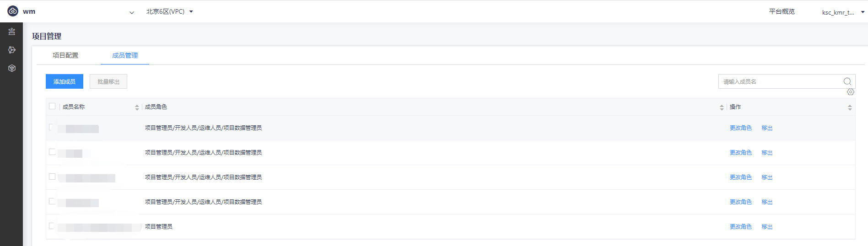Open the second sidebar workflow icon
The height and width of the screenshot is (246, 868).
pos(12,50)
